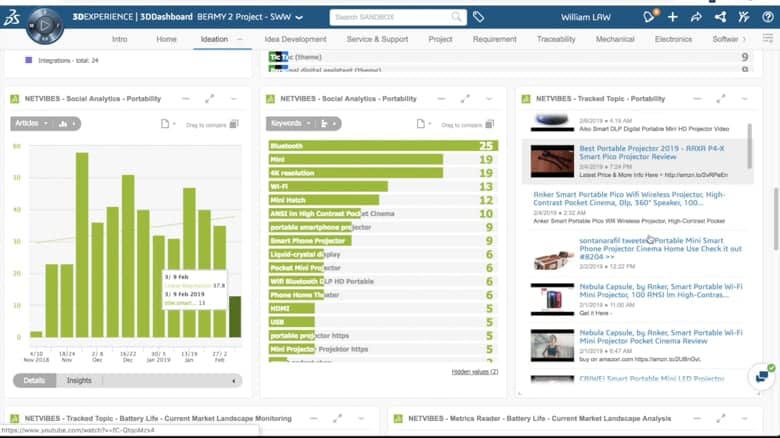This screenshot has height=438, width=780.
Task: Switch to the Traceability tab
Action: tap(556, 39)
